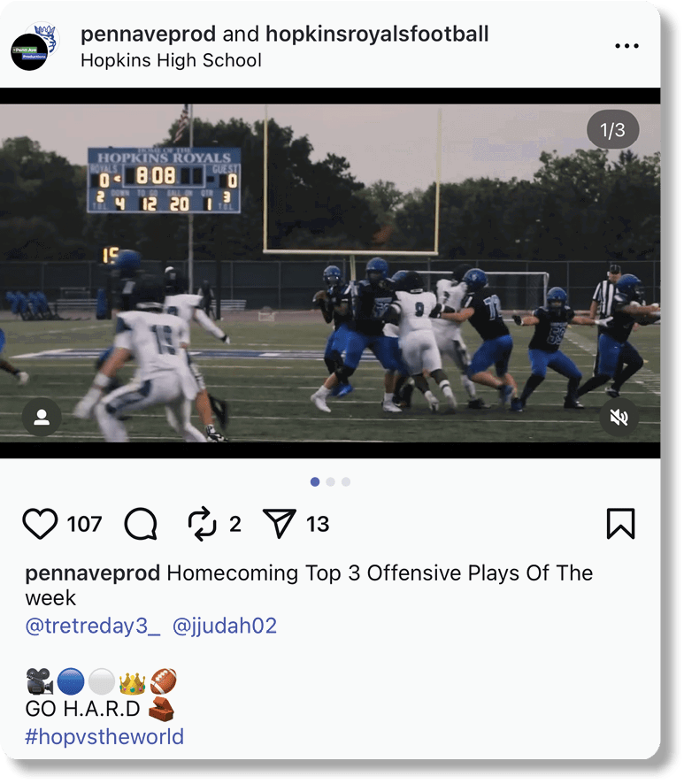Open the pennaveprod username in the header
Image resolution: width=684 pixels, height=784 pixels.
[x=148, y=34]
